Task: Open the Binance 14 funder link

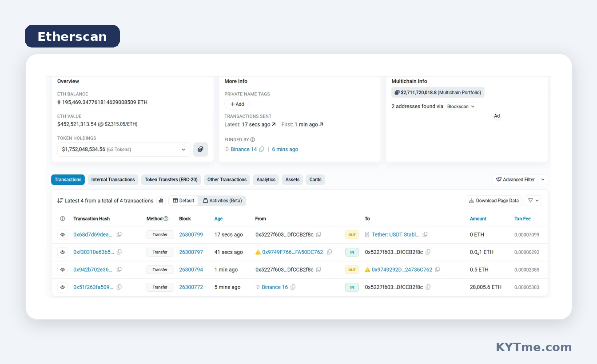Action: click(x=243, y=150)
